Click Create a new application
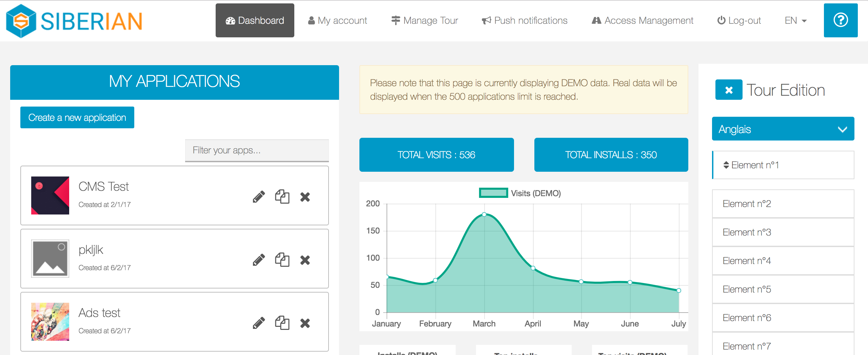The width and height of the screenshot is (868, 355). point(77,117)
